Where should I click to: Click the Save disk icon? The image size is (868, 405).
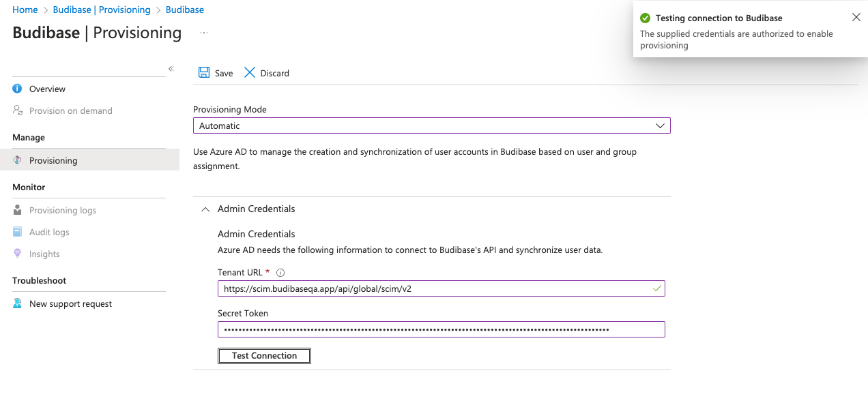pos(204,72)
